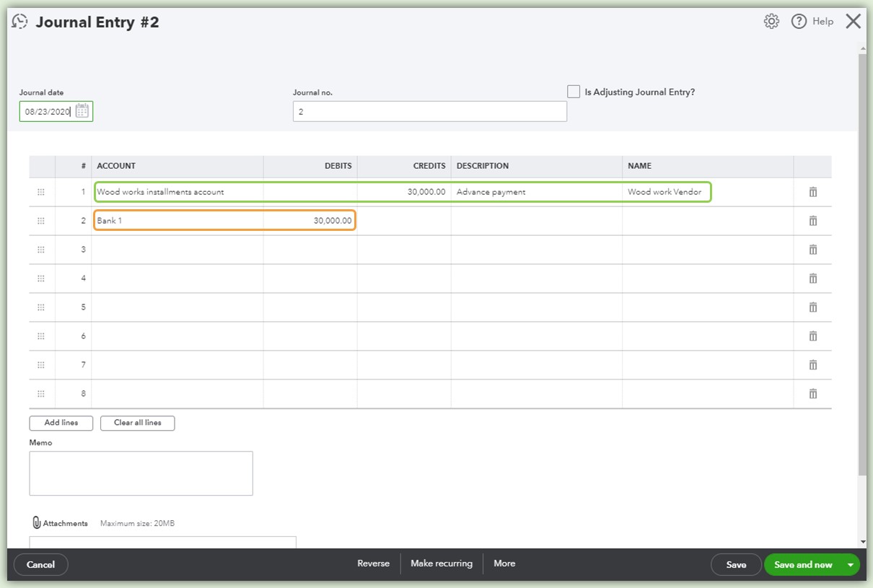Click the scrollbar up arrow

point(862,48)
